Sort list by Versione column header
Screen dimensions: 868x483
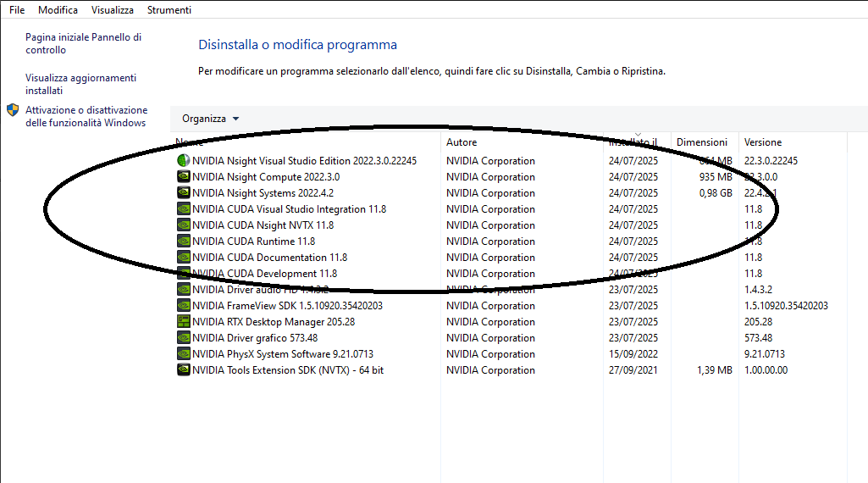click(763, 142)
